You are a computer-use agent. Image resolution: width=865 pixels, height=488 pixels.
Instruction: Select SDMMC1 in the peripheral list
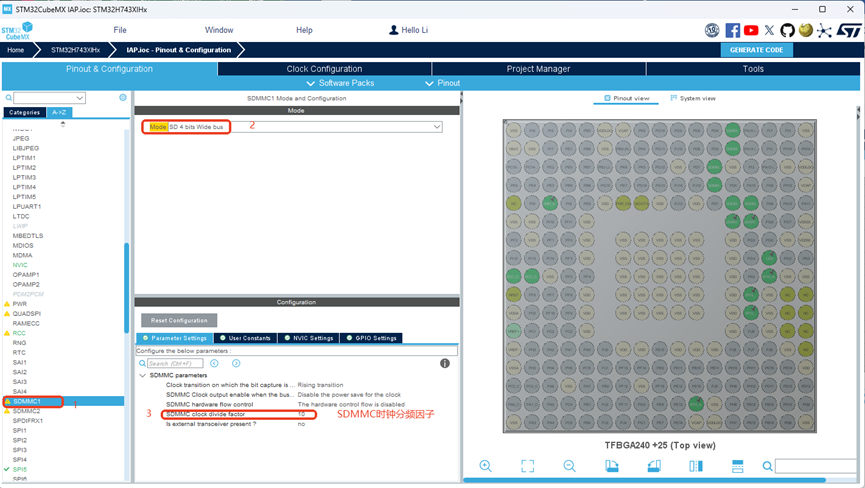click(x=27, y=401)
